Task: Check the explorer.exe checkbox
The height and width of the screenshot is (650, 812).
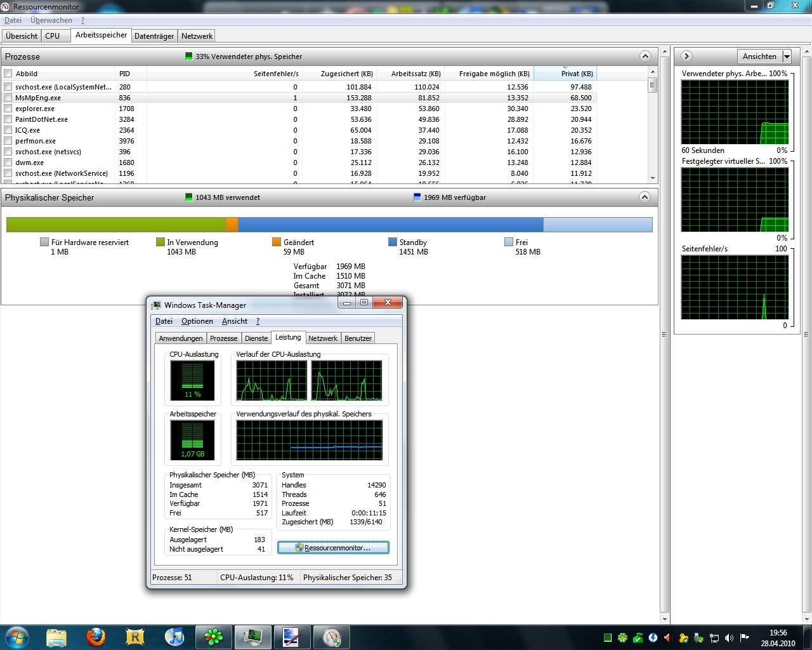Action: click(x=8, y=109)
